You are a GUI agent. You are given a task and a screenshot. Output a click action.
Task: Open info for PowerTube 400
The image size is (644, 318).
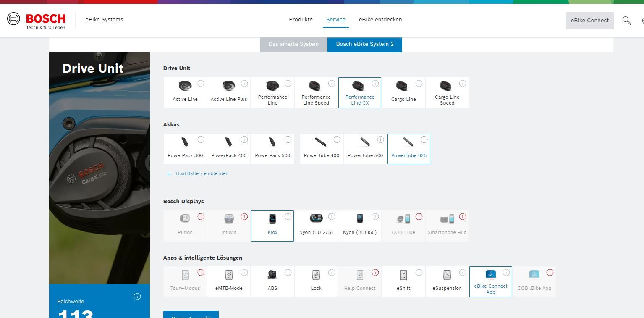point(337,139)
